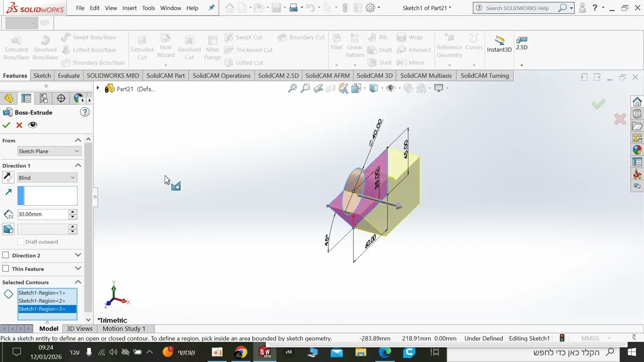Enable the Direction 2 checkbox
The width and height of the screenshot is (644, 362).
pyautogui.click(x=6, y=255)
